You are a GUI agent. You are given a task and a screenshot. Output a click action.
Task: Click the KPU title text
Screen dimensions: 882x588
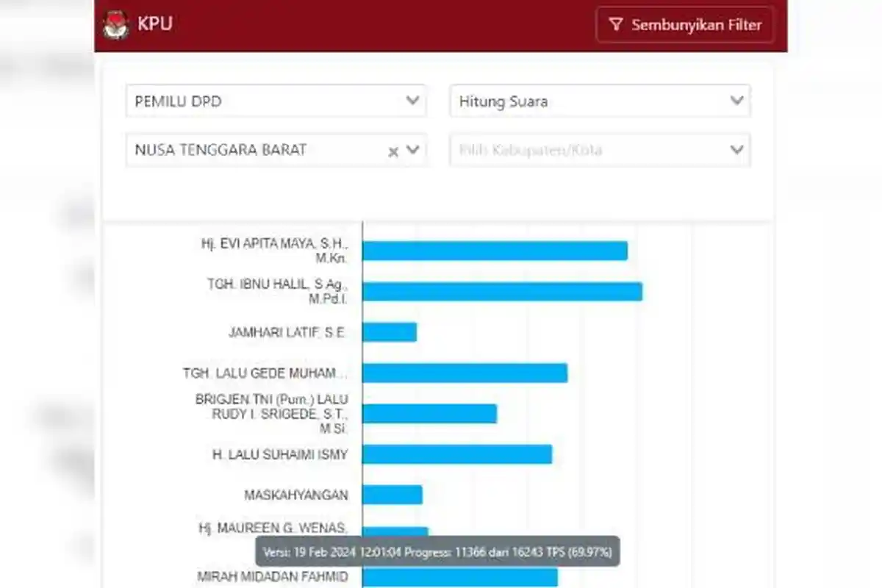(155, 24)
